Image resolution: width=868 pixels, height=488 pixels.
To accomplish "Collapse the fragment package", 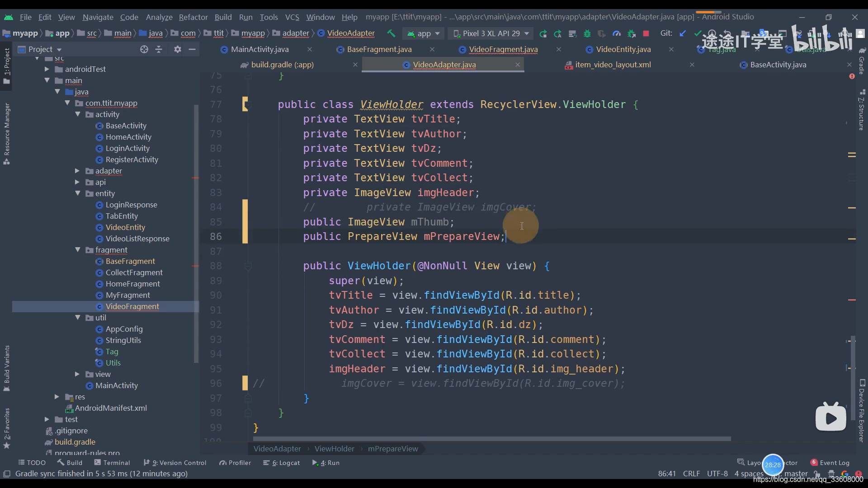I will [77, 250].
